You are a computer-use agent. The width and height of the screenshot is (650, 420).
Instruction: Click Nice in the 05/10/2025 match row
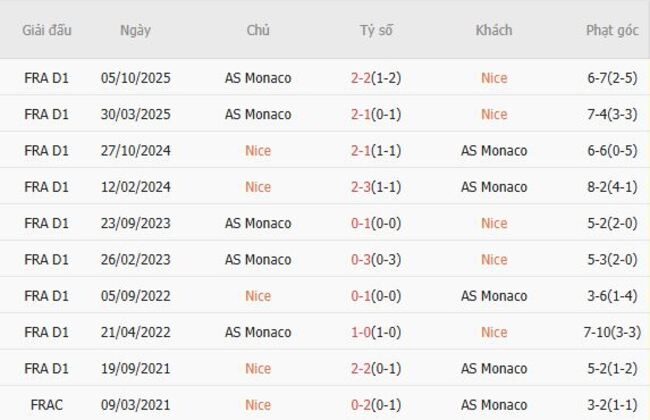[494, 78]
